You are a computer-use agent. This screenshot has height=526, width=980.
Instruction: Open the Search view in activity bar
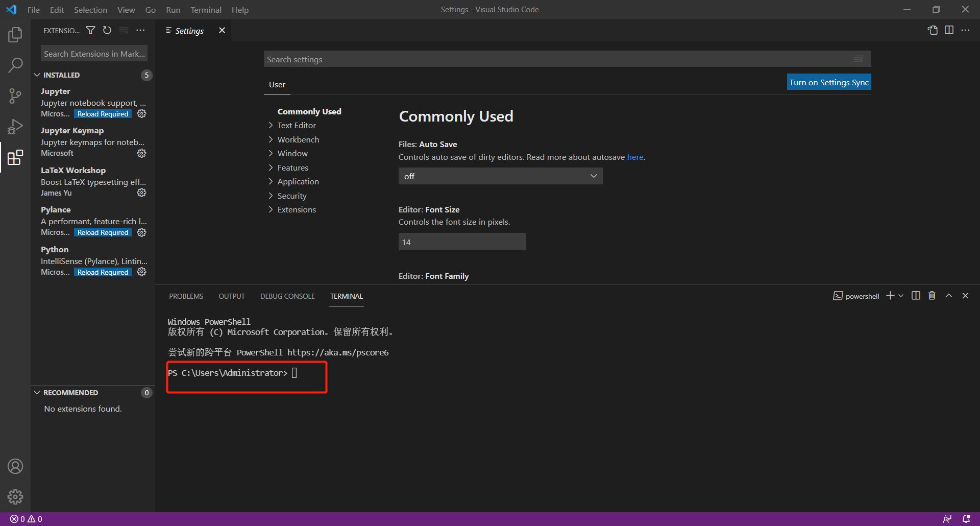[x=15, y=65]
